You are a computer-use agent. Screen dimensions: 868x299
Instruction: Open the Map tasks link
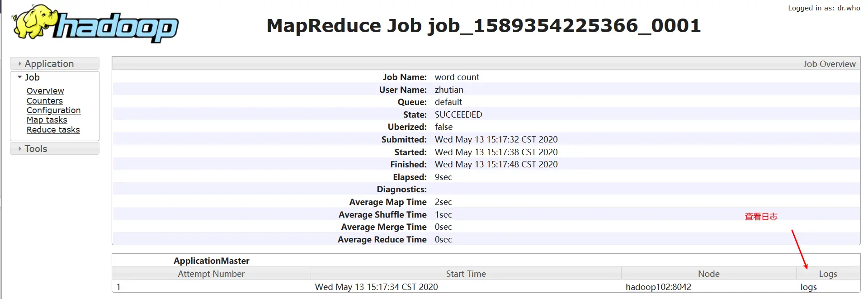click(x=47, y=119)
